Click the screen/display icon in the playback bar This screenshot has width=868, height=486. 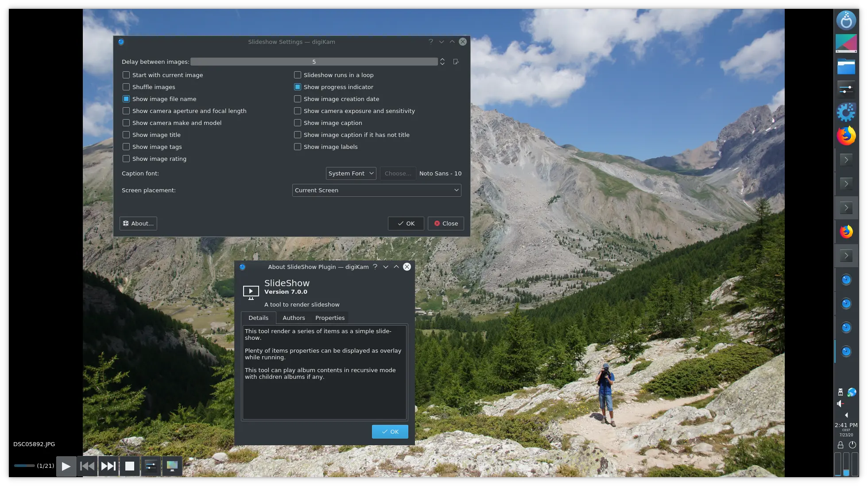coord(172,466)
